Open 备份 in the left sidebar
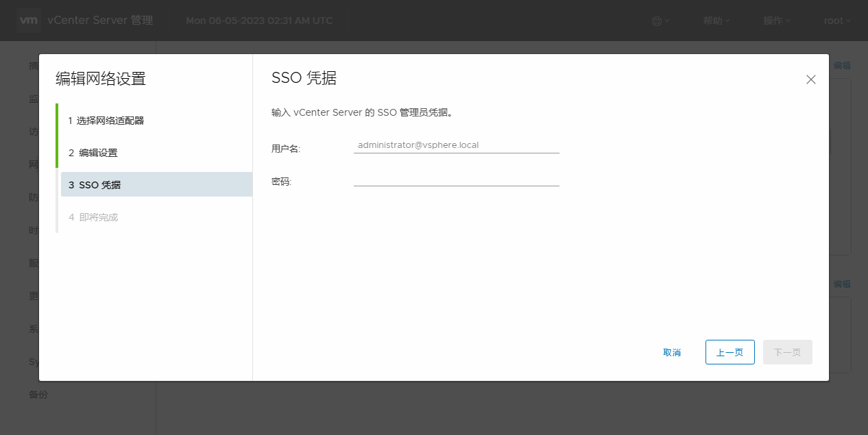The height and width of the screenshot is (435, 868). [x=38, y=395]
